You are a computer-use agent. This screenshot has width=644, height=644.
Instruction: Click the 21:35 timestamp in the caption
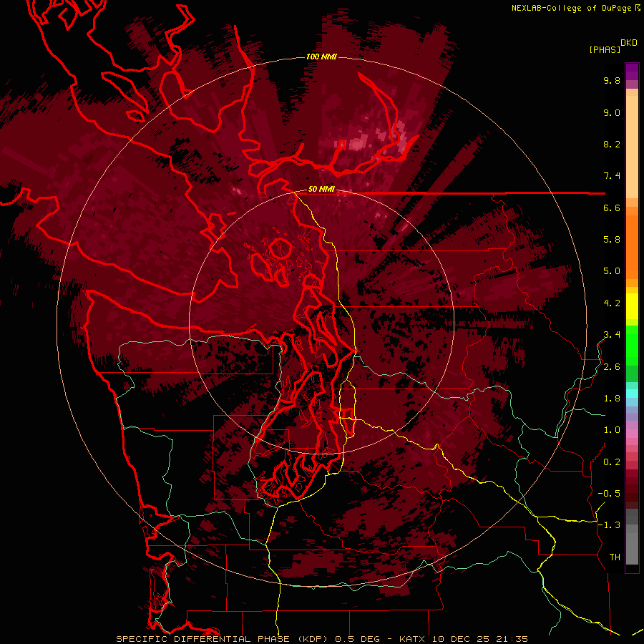pyautogui.click(x=512, y=639)
